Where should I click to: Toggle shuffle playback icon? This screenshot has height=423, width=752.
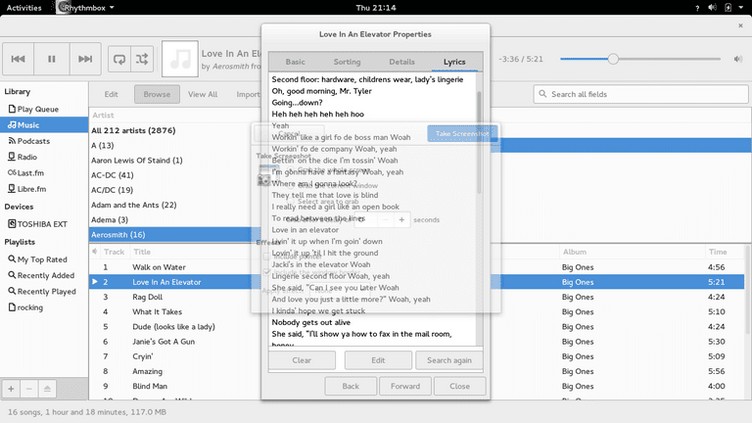click(142, 59)
